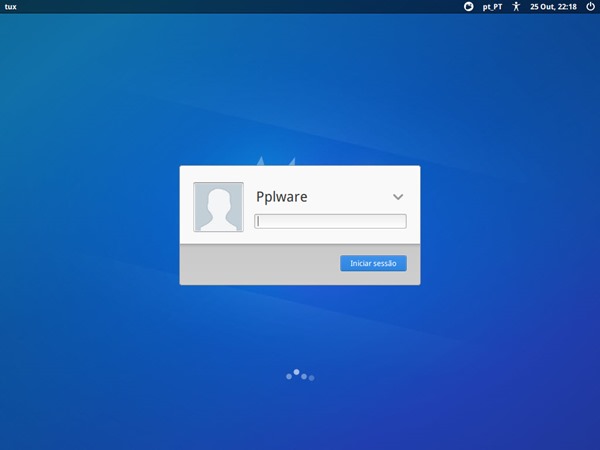This screenshot has width=600, height=450.
Task: Select the Pplware username text
Action: coord(282,197)
